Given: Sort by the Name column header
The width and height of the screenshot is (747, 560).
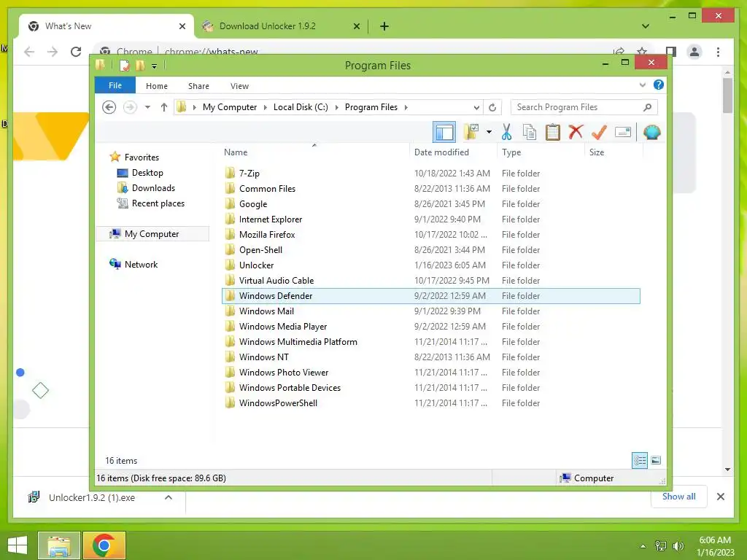Looking at the screenshot, I should pos(236,152).
